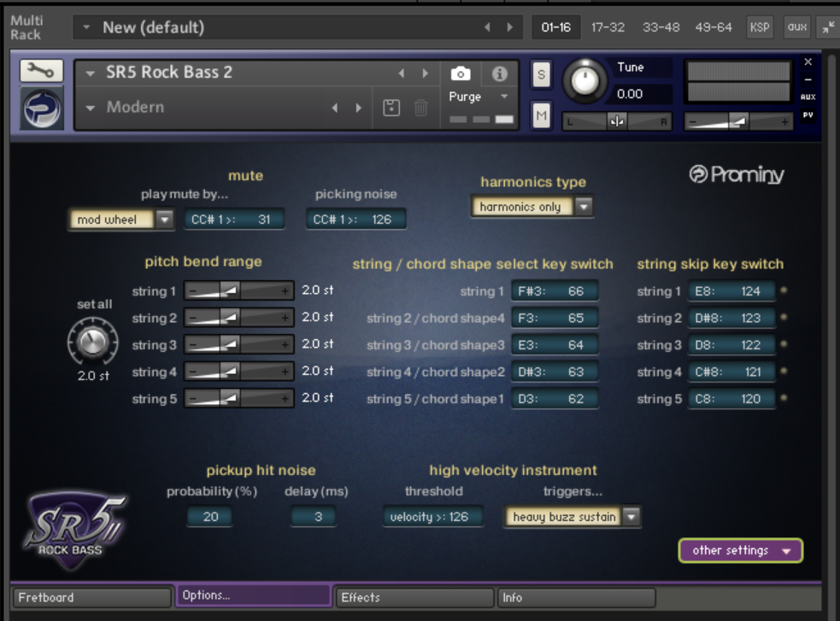Load next multi in the New (default) bar
The width and height of the screenshot is (840, 621).
coord(509,26)
